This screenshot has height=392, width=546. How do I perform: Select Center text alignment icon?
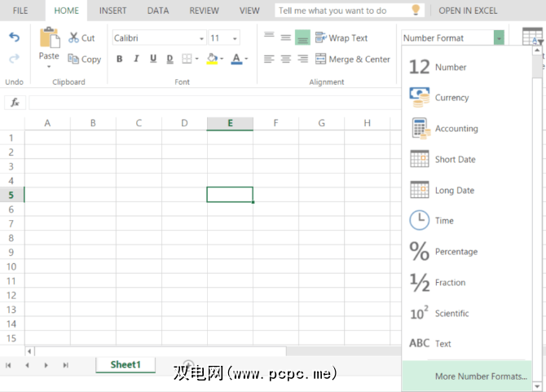(x=285, y=59)
